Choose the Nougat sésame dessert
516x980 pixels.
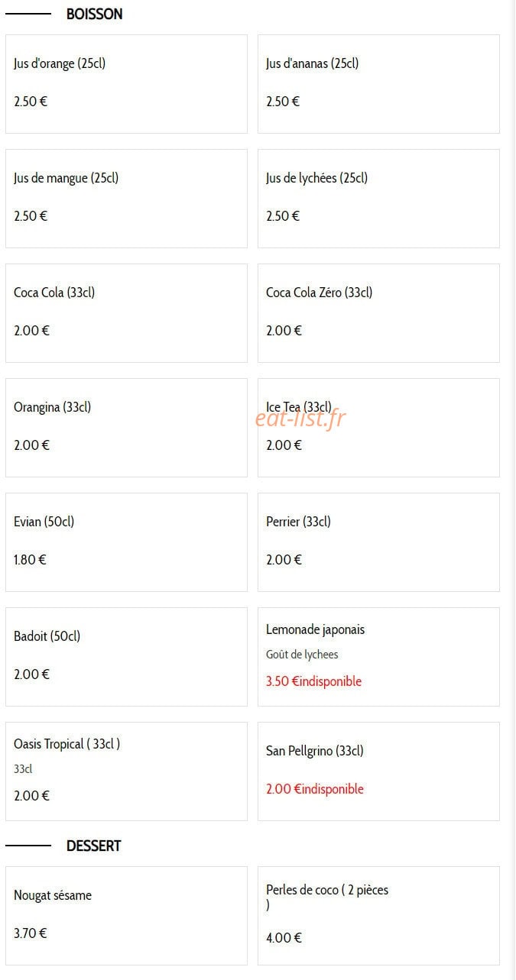click(x=126, y=916)
